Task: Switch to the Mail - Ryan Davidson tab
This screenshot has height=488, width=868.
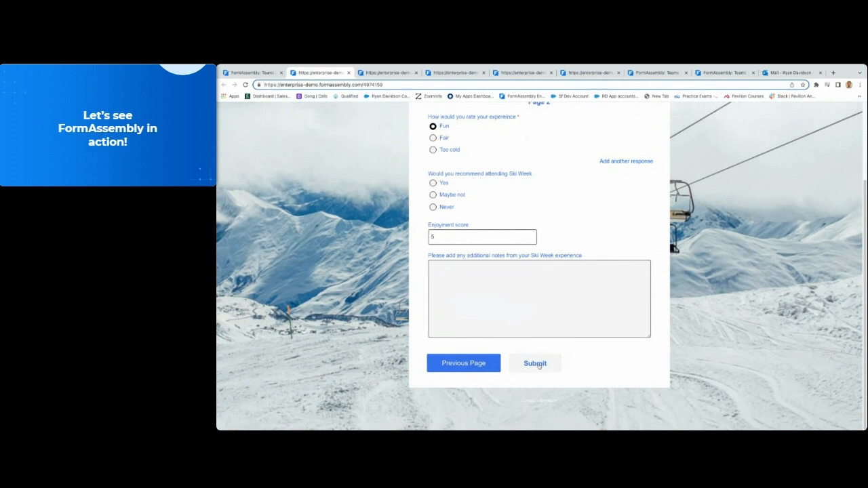Action: [x=789, y=73]
